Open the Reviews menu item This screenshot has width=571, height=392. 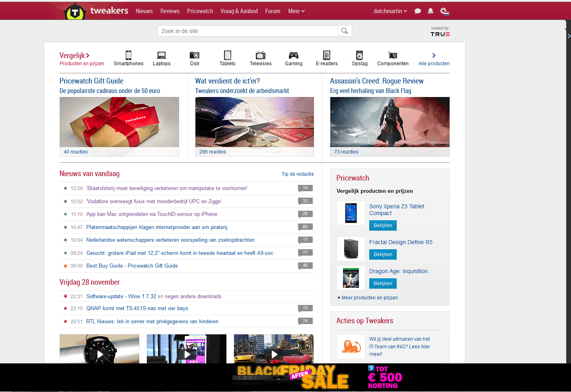tap(170, 11)
